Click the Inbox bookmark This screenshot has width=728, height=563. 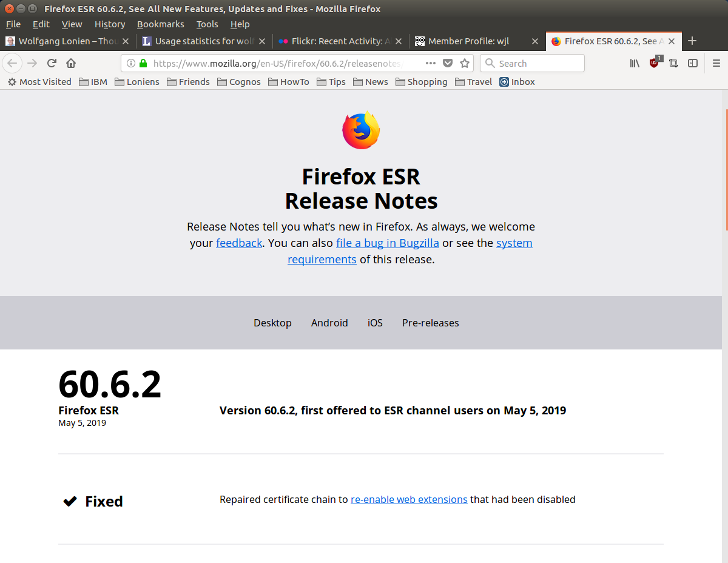click(517, 82)
